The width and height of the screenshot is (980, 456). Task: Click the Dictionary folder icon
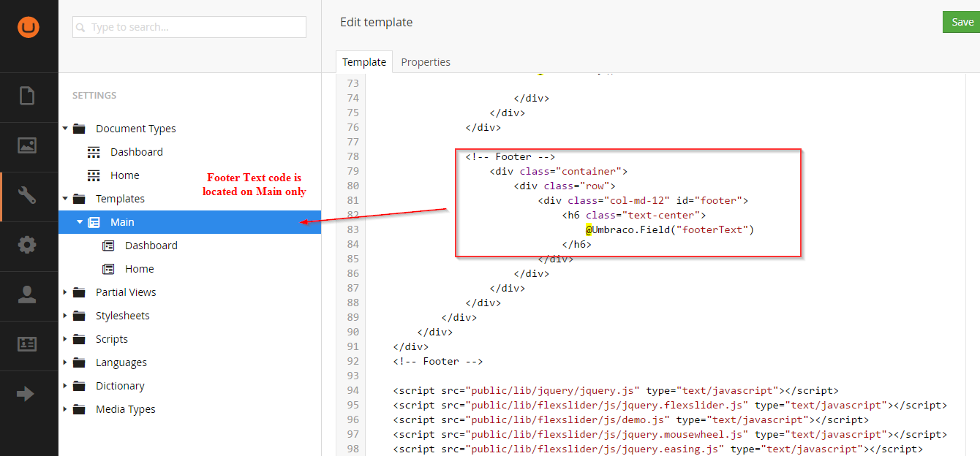tap(79, 386)
